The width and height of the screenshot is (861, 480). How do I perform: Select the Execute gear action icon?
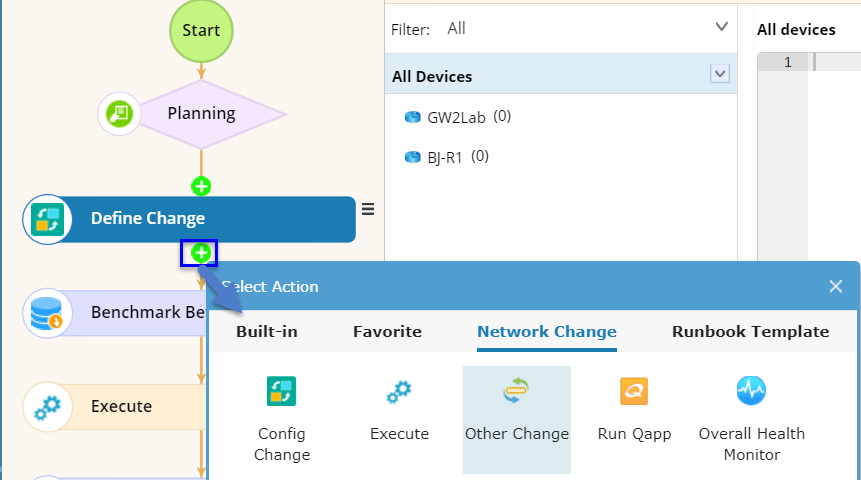click(x=399, y=392)
